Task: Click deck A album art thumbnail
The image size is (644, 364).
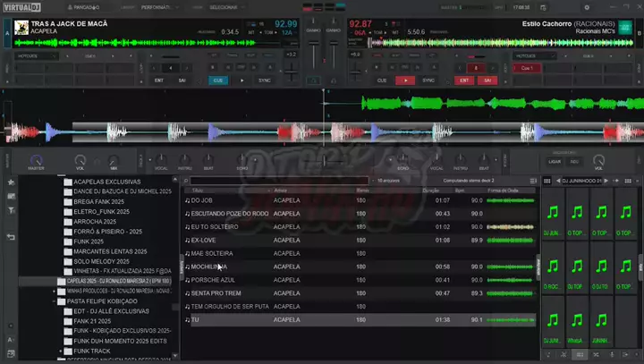Action: coord(21,28)
